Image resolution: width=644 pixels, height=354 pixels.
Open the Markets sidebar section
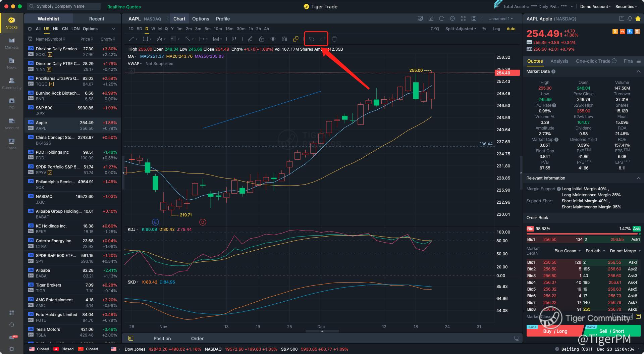click(x=12, y=43)
